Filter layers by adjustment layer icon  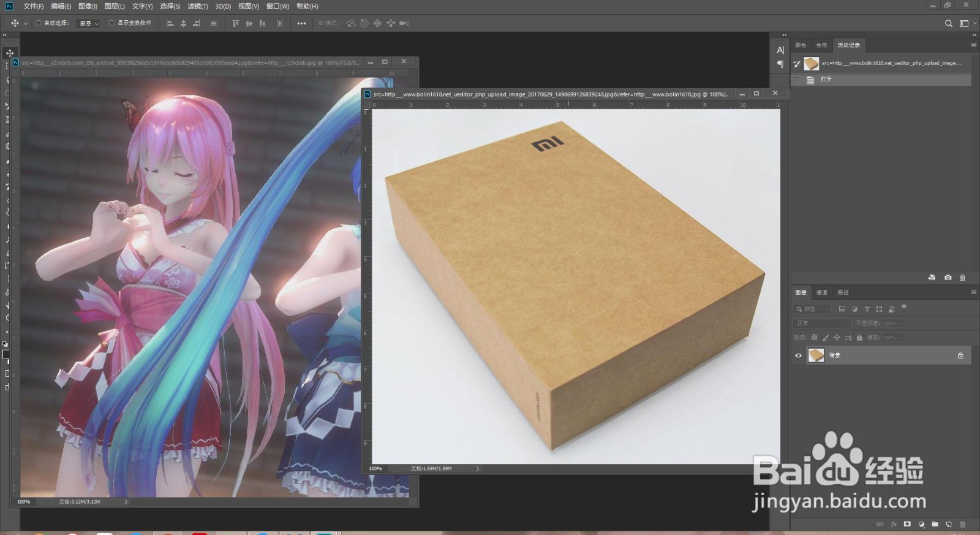click(854, 309)
